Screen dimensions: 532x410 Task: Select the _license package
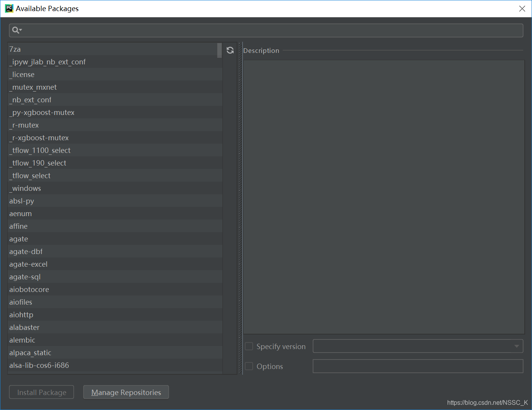(115, 74)
